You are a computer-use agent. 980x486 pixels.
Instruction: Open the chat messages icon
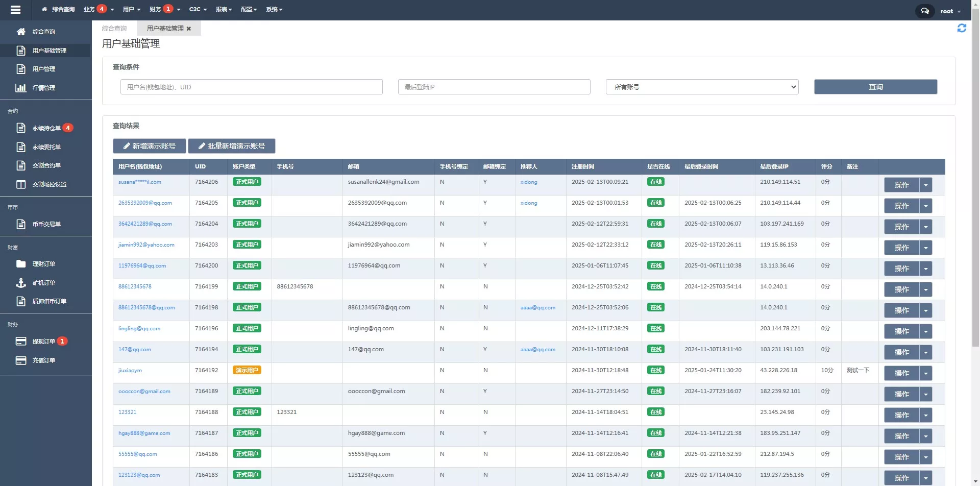924,11
